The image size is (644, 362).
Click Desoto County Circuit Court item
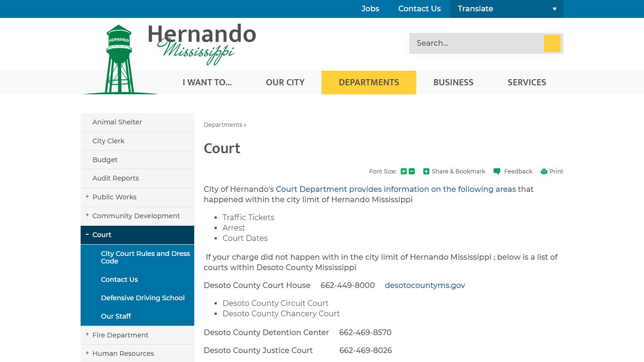[275, 303]
